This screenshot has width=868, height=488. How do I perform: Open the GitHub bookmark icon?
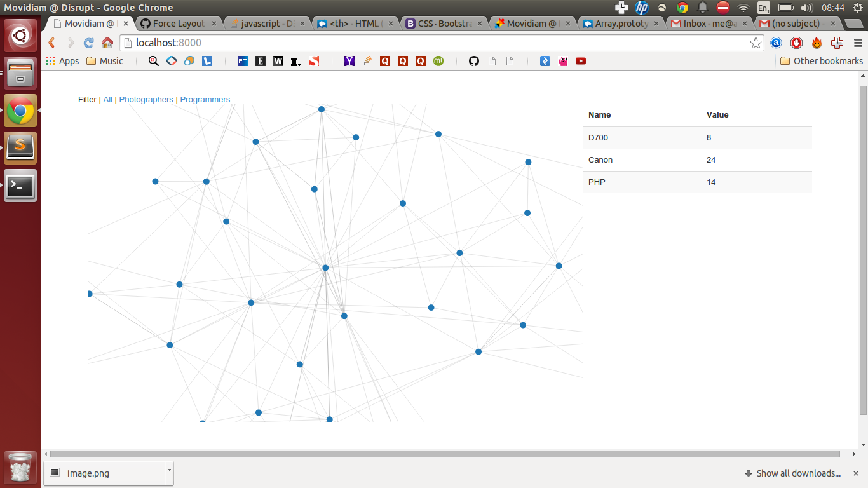click(x=473, y=61)
